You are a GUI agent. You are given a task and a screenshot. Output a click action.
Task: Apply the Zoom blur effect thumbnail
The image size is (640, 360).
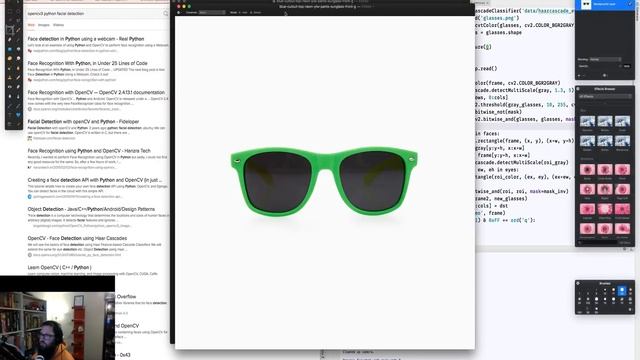click(x=622, y=121)
